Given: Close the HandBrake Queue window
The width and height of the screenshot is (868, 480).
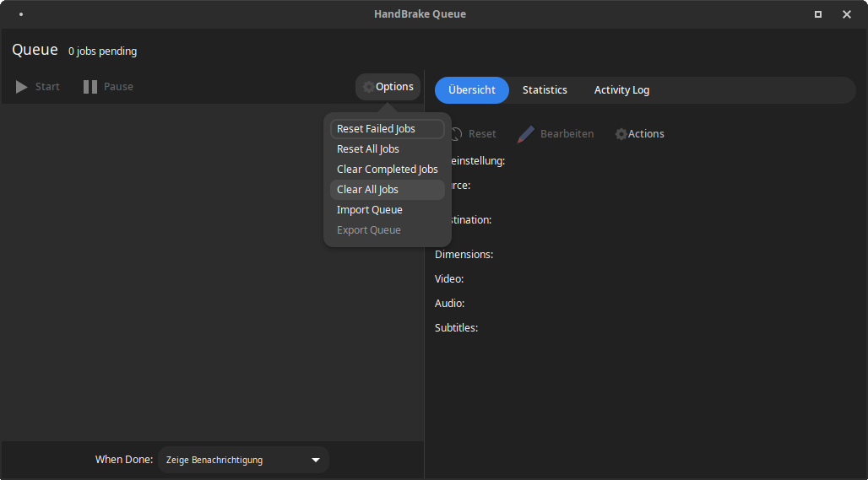Looking at the screenshot, I should click(x=847, y=14).
